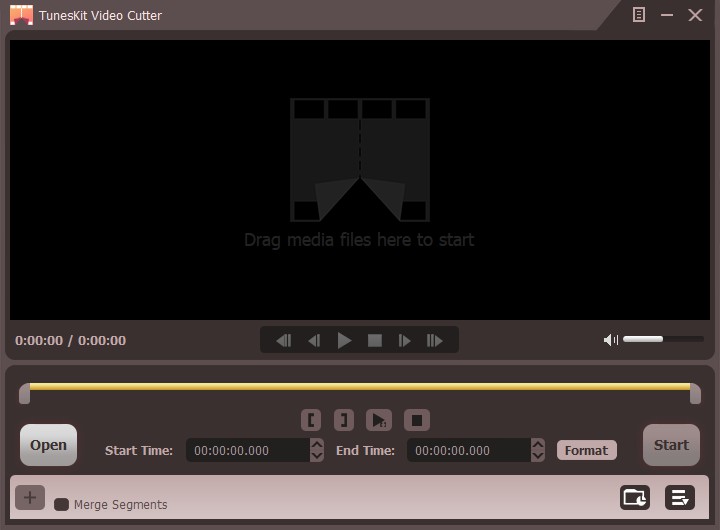Viewport: 720px width, 530px height.
Task: Enable the Merge Segments checkbox
Action: pos(62,505)
